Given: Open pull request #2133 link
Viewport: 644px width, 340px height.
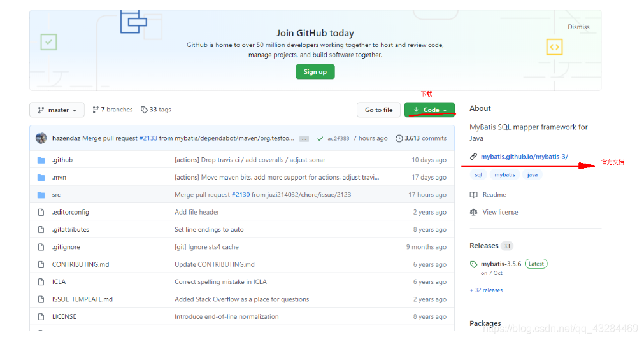Looking at the screenshot, I should [x=148, y=138].
